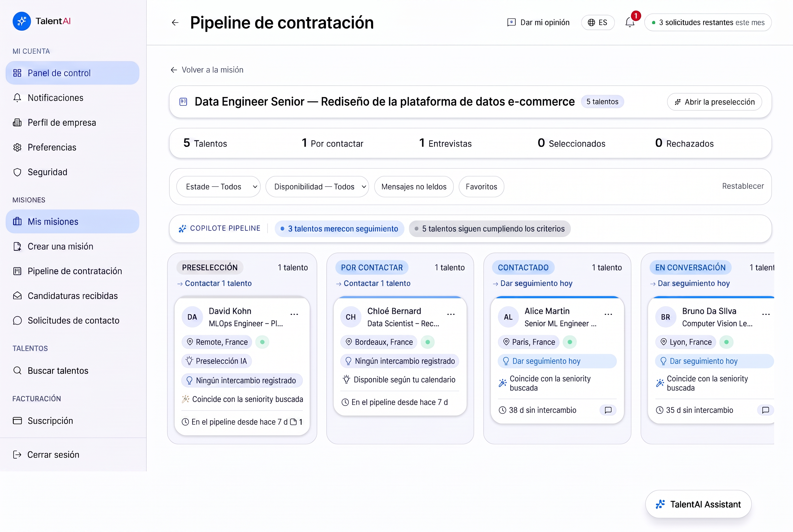This screenshot has width=793, height=532.
Task: Click the feedback speech icon beside Dar mi opinión
Action: tap(511, 22)
